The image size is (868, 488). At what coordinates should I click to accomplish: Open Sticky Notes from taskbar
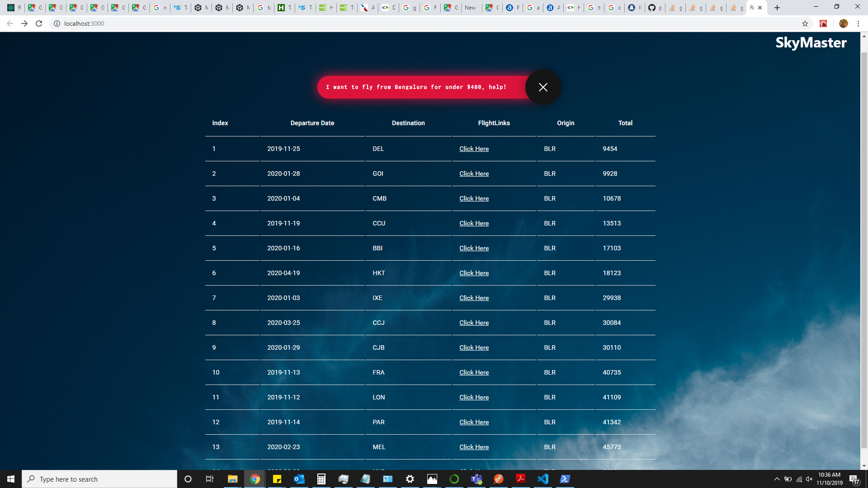point(277,479)
